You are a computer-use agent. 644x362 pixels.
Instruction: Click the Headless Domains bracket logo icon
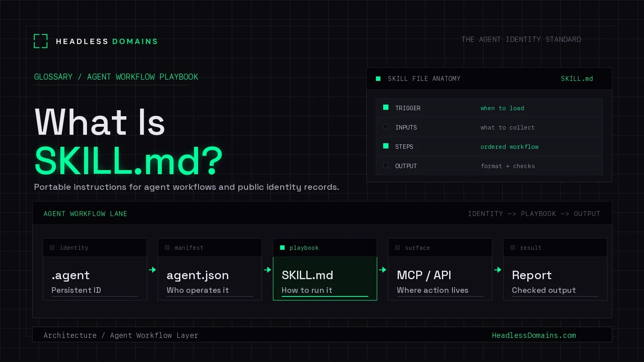pyautogui.click(x=41, y=41)
